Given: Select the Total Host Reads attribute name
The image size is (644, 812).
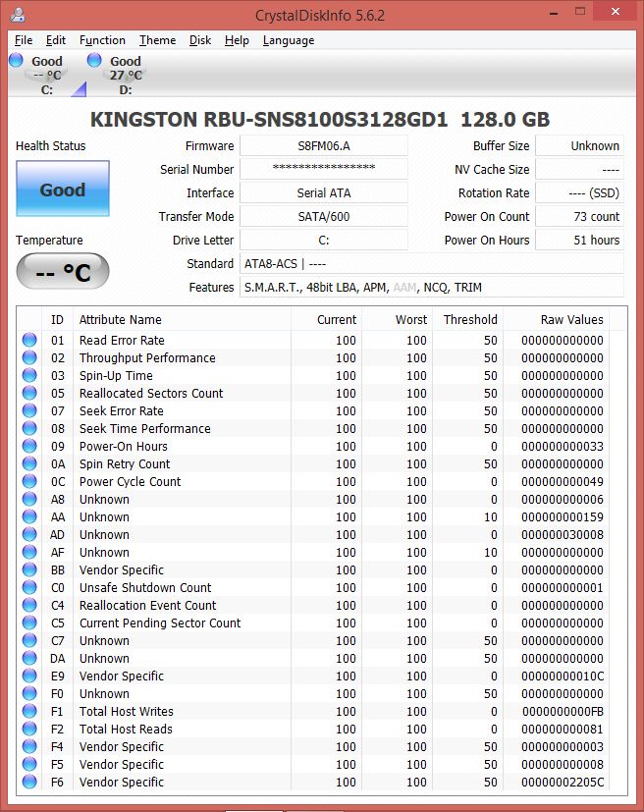Looking at the screenshot, I should click(x=126, y=729).
